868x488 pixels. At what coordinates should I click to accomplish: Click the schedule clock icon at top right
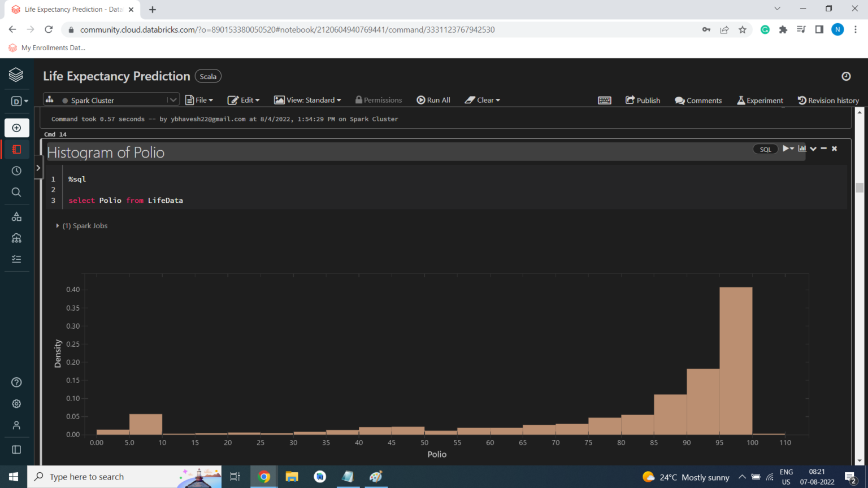tap(846, 76)
